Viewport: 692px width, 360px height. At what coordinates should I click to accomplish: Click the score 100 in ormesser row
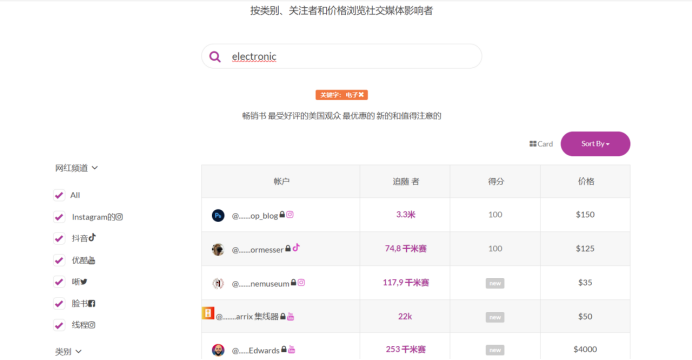click(495, 248)
